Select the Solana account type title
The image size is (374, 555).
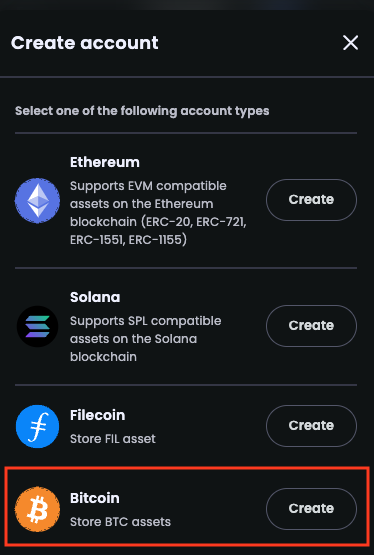[x=95, y=297]
